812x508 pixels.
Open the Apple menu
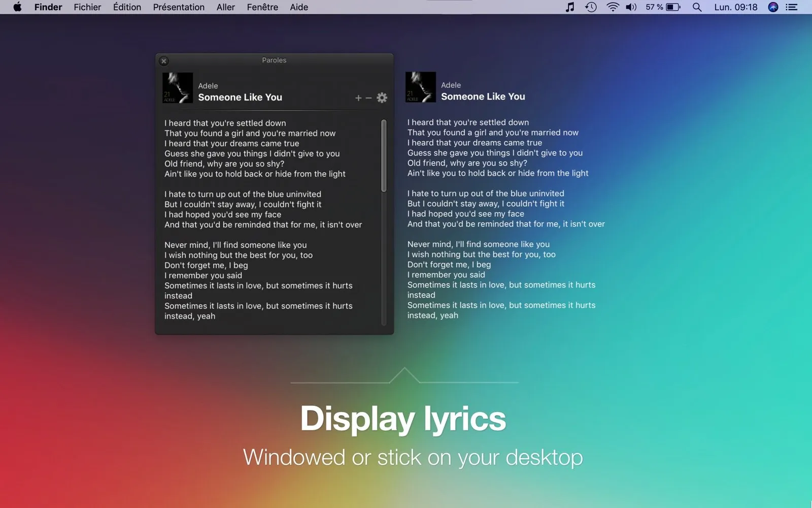pos(17,7)
